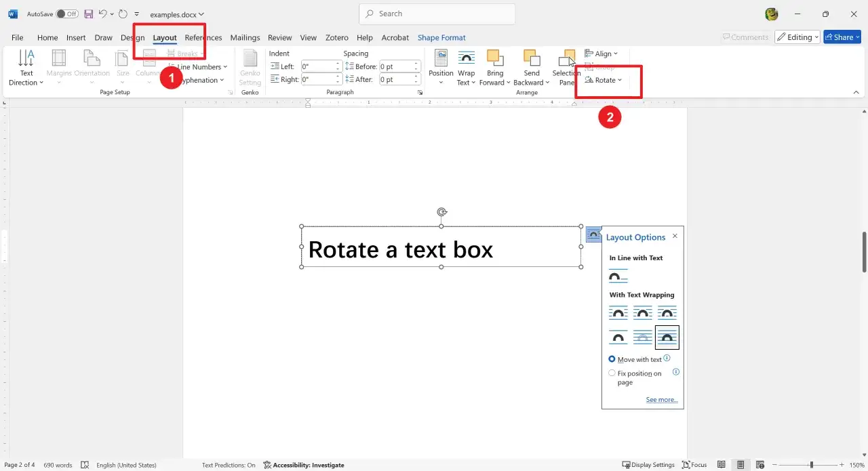Select In Line with Text wrapping icon
The image size is (868, 471).
[618, 277]
